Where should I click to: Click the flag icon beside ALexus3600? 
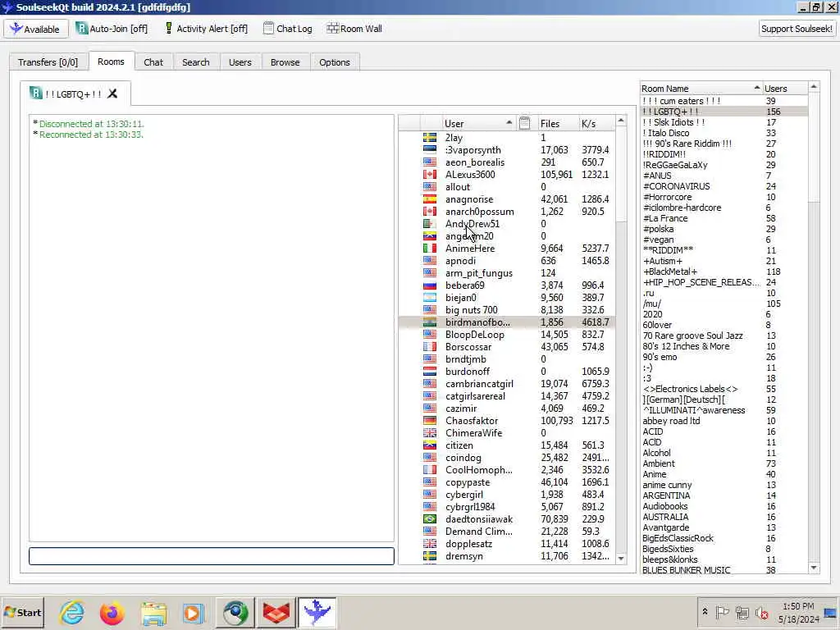[x=430, y=175]
